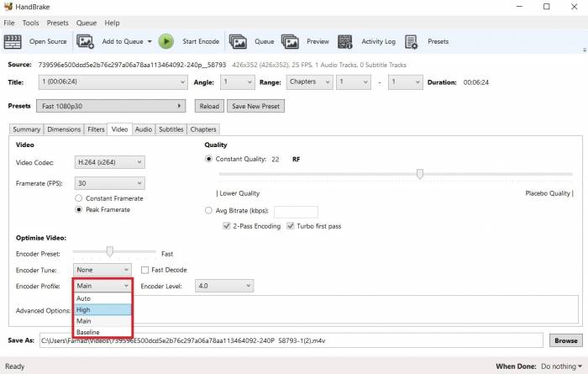The image size is (588, 374).
Task: Click the Browse button
Action: [x=564, y=340]
